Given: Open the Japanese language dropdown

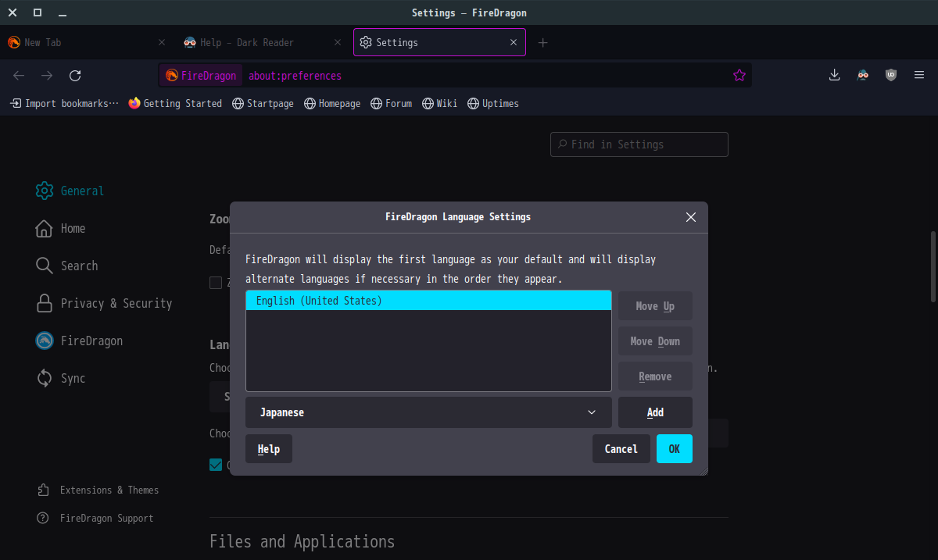Looking at the screenshot, I should 428,412.
